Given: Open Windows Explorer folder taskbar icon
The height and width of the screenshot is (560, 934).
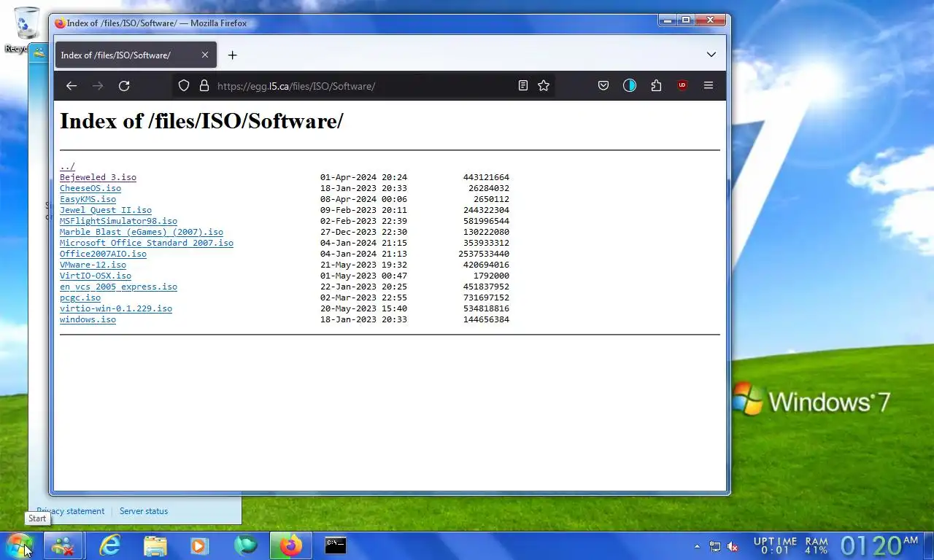Looking at the screenshot, I should 155,545.
